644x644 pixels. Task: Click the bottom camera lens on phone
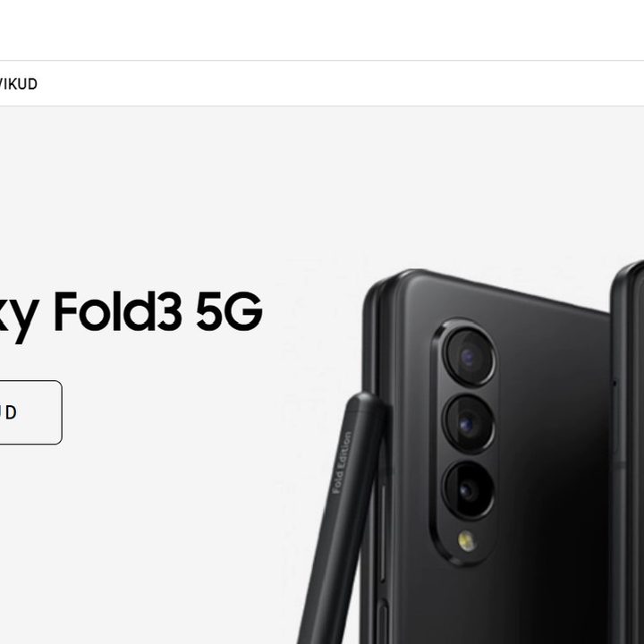tap(469, 489)
